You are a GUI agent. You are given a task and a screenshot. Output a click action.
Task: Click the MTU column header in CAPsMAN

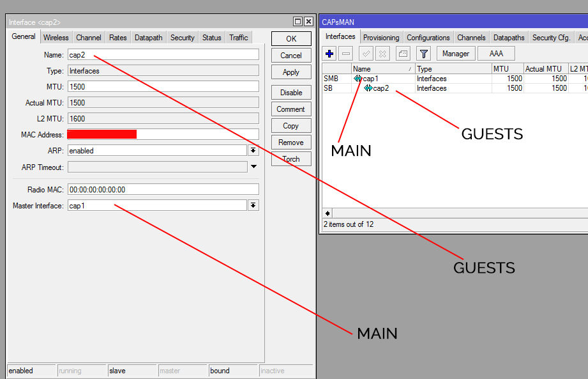(508, 68)
